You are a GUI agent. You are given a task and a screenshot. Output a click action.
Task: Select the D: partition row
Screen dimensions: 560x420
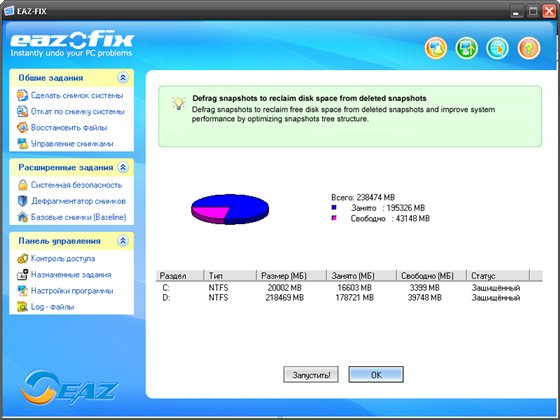(x=349, y=298)
